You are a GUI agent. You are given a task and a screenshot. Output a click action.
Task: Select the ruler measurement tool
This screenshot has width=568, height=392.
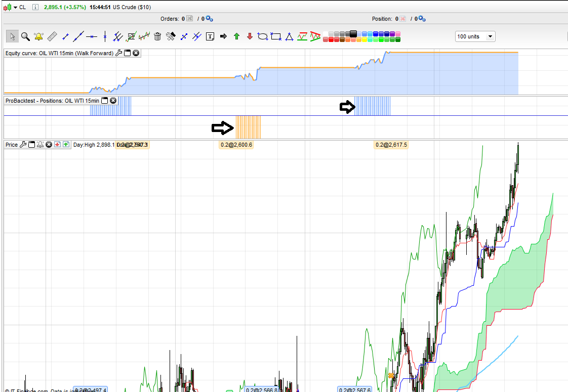(52, 36)
